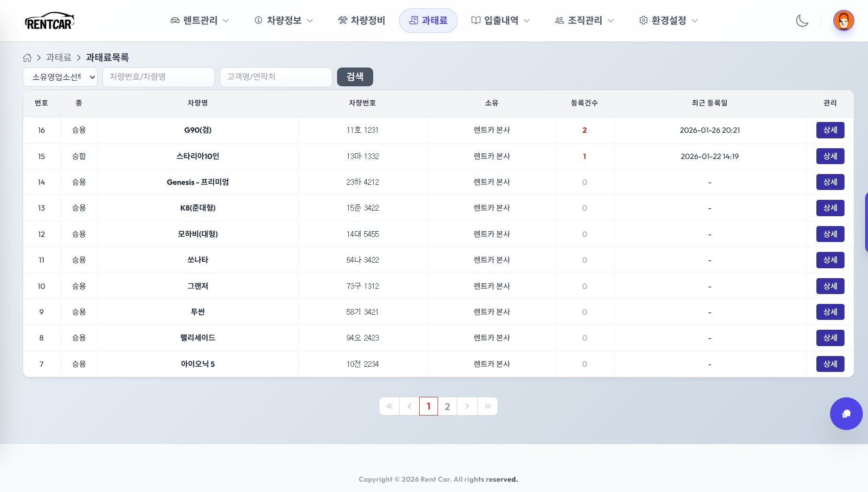
Task: Click the home breadcrumb icon
Action: (x=27, y=58)
